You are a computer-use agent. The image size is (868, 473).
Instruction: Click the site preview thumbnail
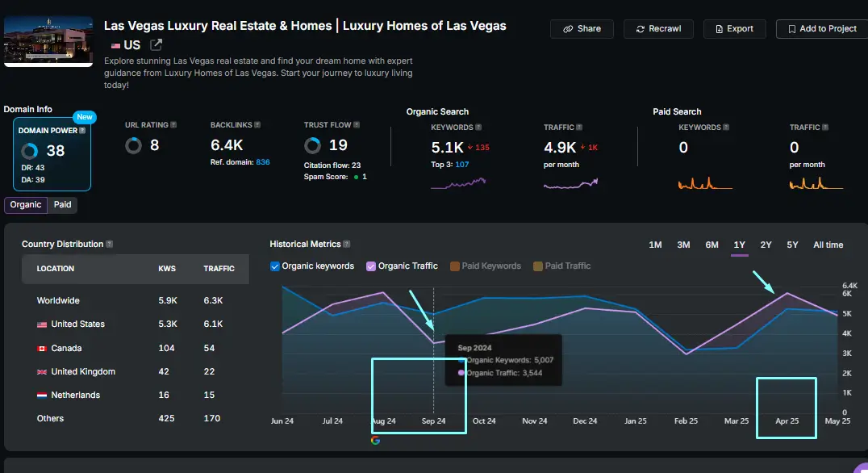click(x=48, y=41)
